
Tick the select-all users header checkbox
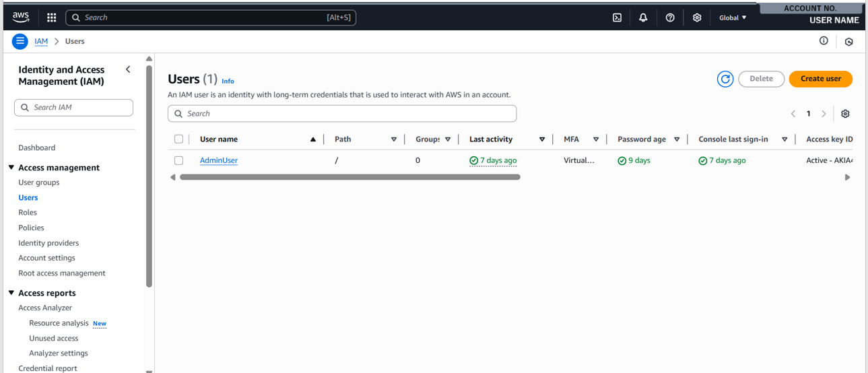tap(178, 139)
